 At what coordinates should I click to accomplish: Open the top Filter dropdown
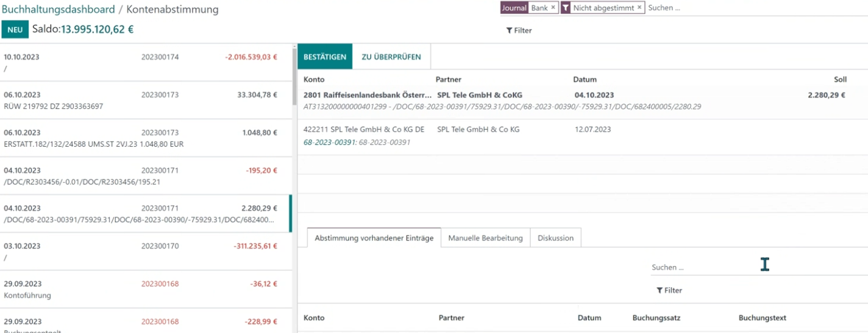[519, 30]
